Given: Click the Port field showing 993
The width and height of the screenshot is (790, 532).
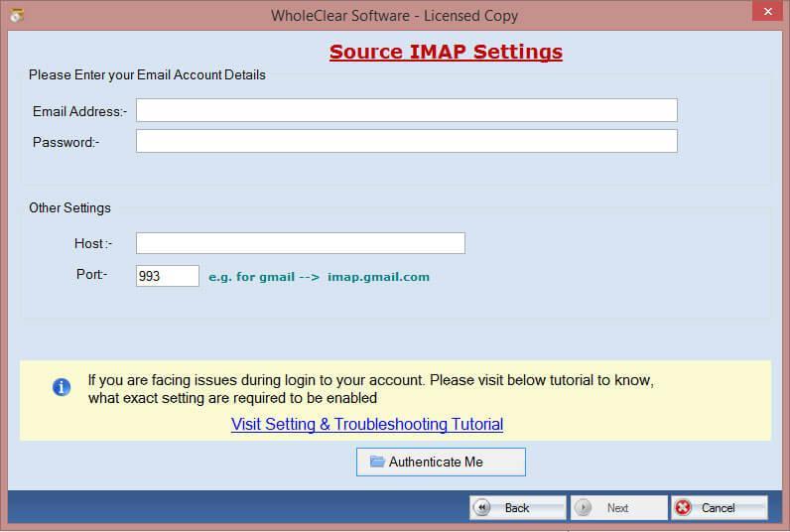Looking at the screenshot, I should (167, 276).
